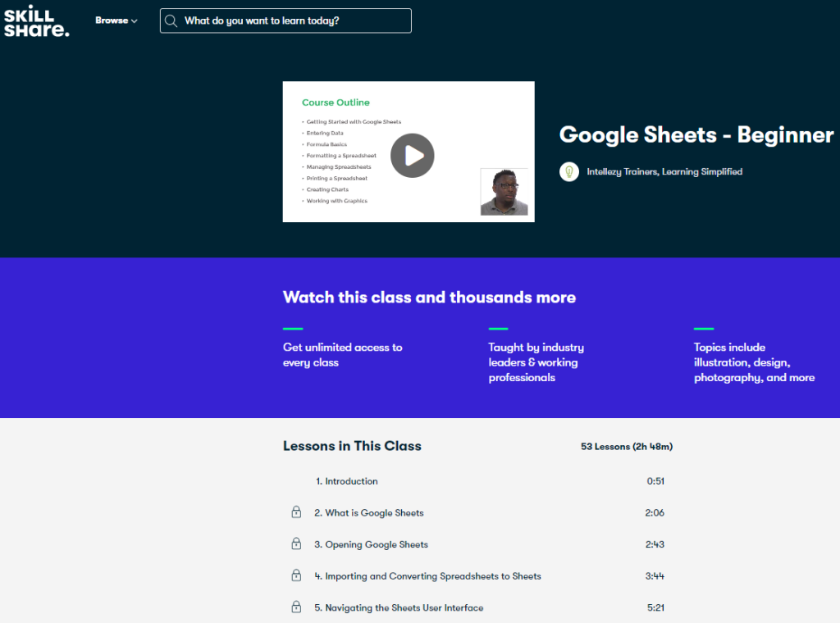
Task: Focus the 'What do you want to learn today?' search field
Action: tap(285, 20)
